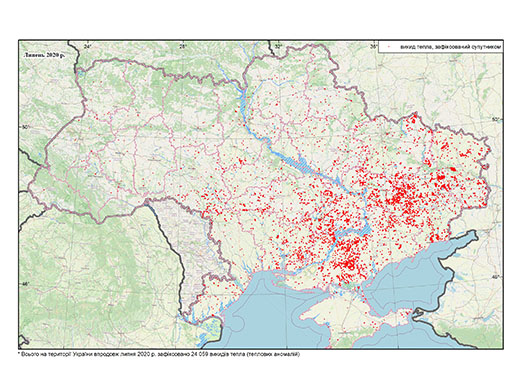Screen dimensions: 520x368
Task: Click the 36° longitude label on top edge
Action: [374, 46]
